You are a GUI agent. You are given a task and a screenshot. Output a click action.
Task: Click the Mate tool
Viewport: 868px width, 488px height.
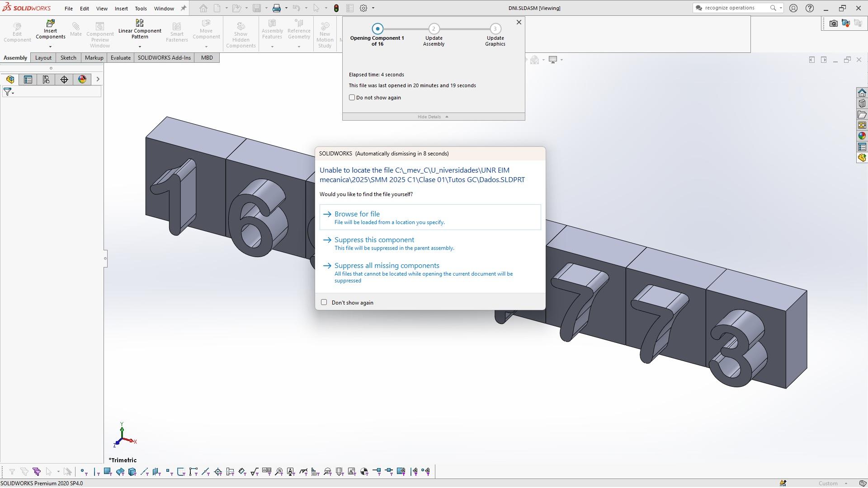pos(76,29)
